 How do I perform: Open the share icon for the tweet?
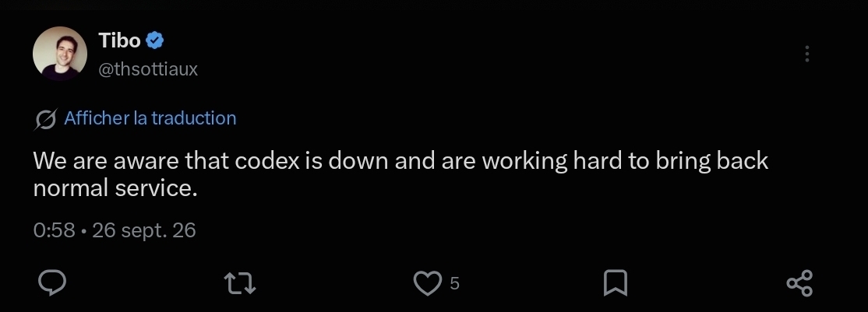[x=799, y=283]
